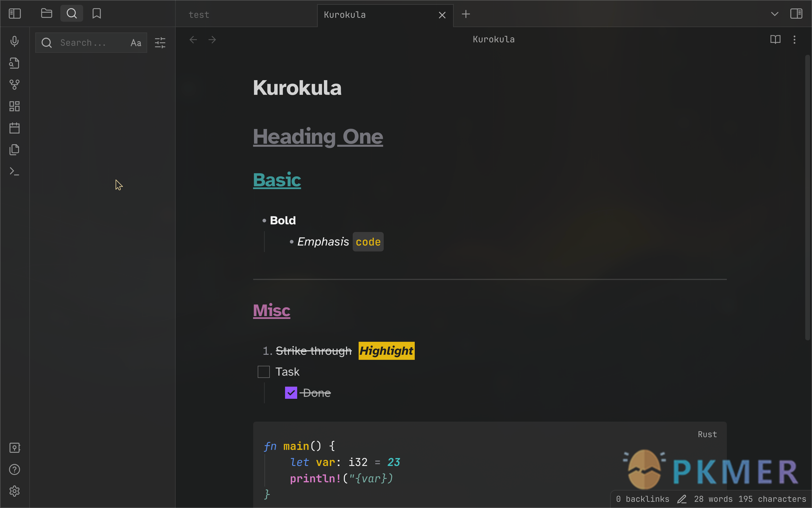The height and width of the screenshot is (508, 812).
Task: Click the inline code span
Action: (368, 242)
